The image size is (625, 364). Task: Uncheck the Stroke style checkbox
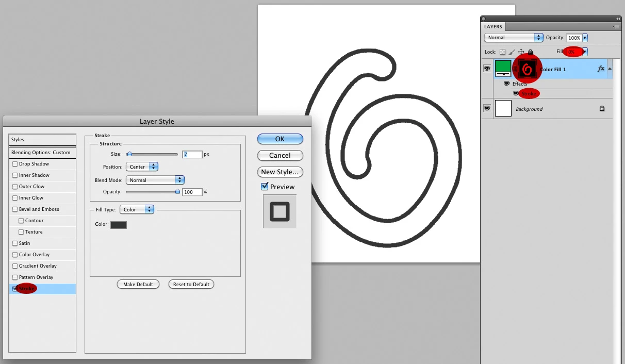tap(15, 289)
